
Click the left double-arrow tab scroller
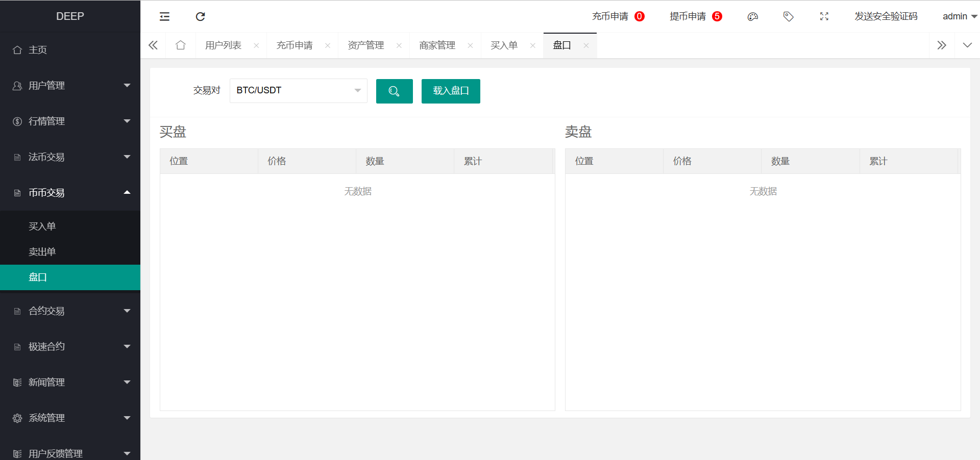pos(153,45)
